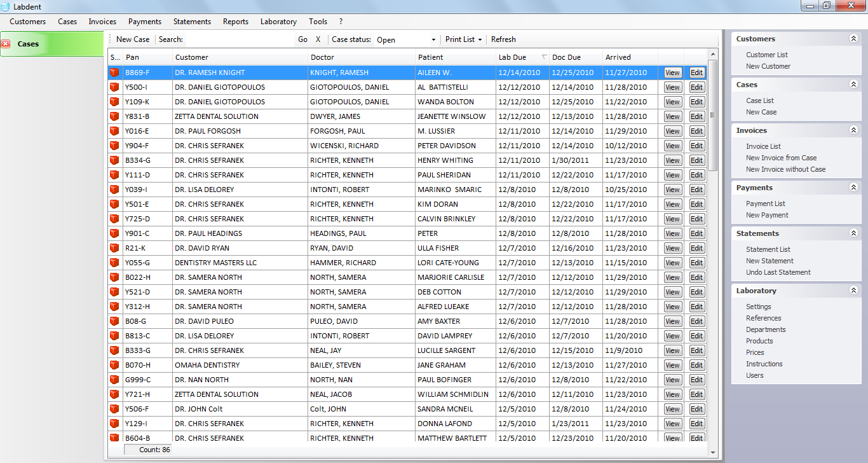The width and height of the screenshot is (868, 463).
Task: Click the red case icon for Y039-I
Action: click(x=114, y=190)
